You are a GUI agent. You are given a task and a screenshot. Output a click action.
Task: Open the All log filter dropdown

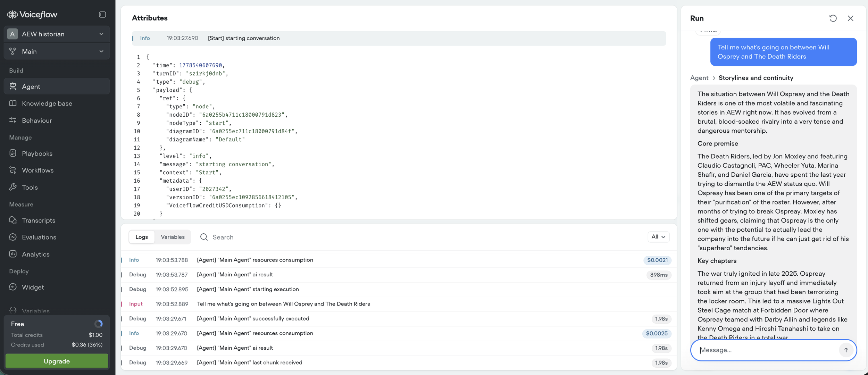pos(658,237)
